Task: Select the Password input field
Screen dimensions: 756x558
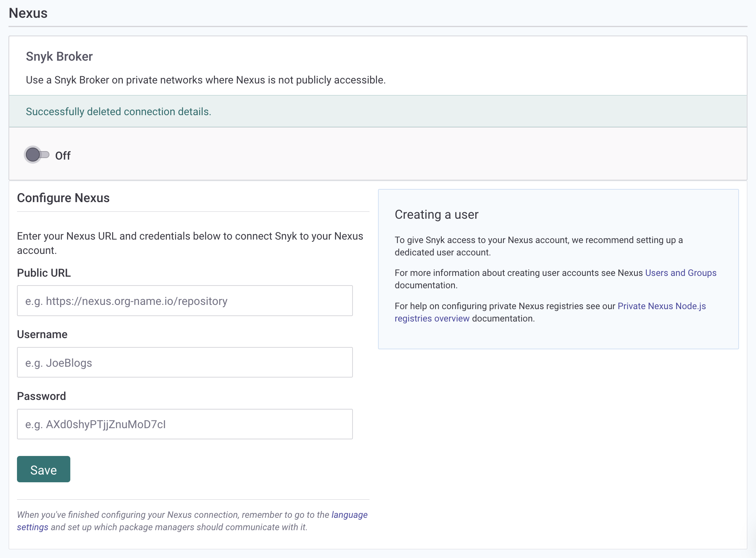Action: click(185, 424)
